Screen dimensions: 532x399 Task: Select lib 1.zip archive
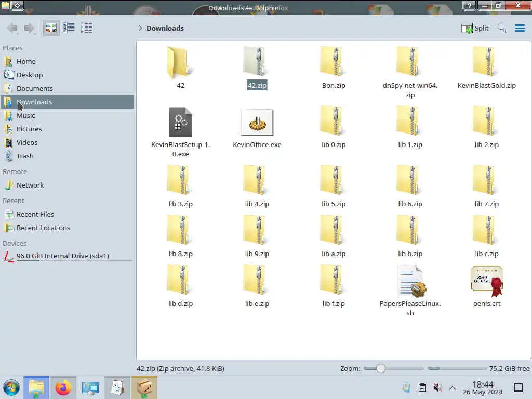point(410,127)
